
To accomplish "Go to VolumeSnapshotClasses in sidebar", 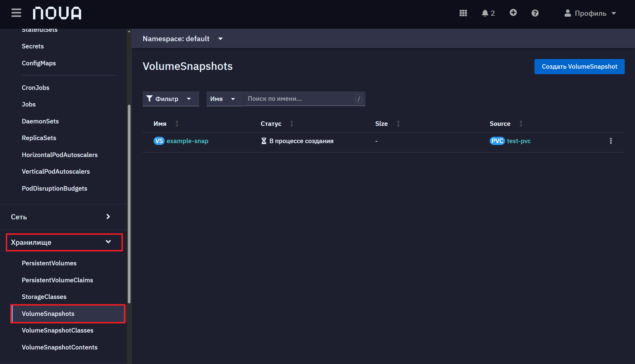I will pos(58,330).
